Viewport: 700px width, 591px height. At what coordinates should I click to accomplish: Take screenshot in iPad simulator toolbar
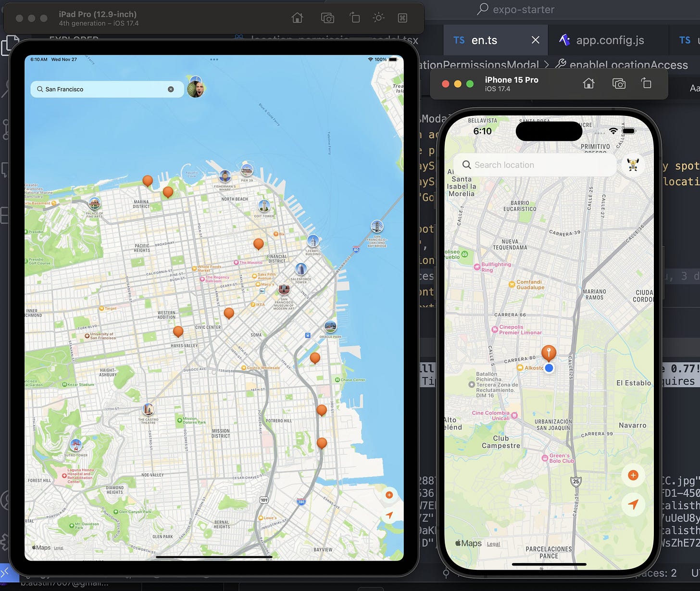tap(327, 18)
